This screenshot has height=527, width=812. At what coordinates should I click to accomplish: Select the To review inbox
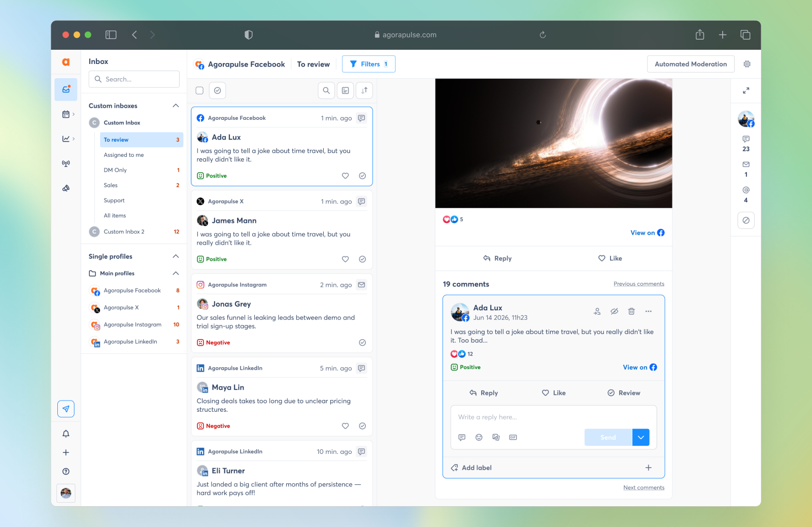click(142, 140)
